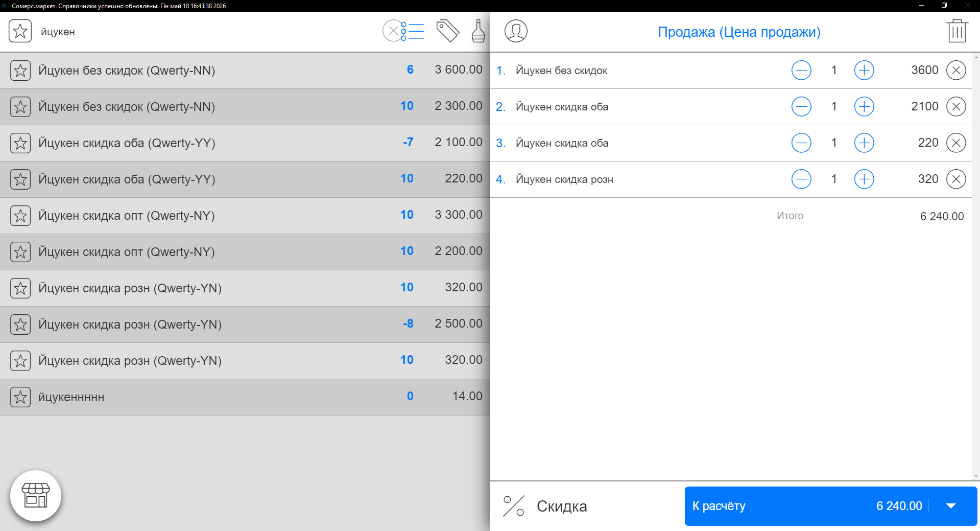
Task: Clear the search text with the X button
Action: (x=393, y=31)
